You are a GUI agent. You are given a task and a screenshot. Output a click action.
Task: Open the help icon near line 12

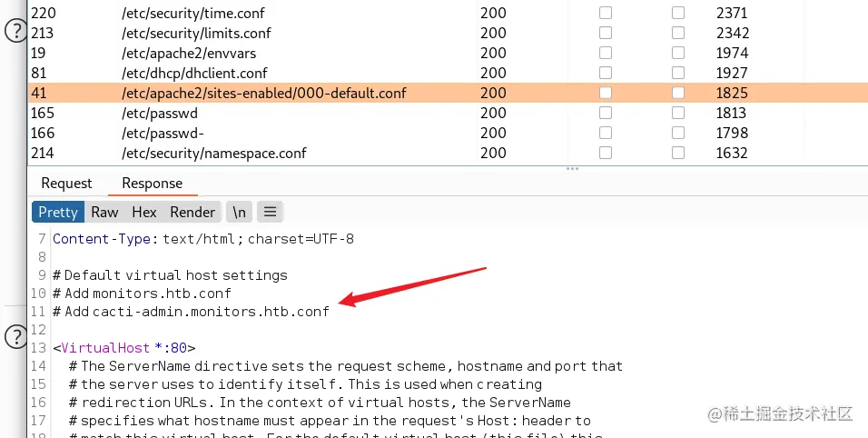15,336
